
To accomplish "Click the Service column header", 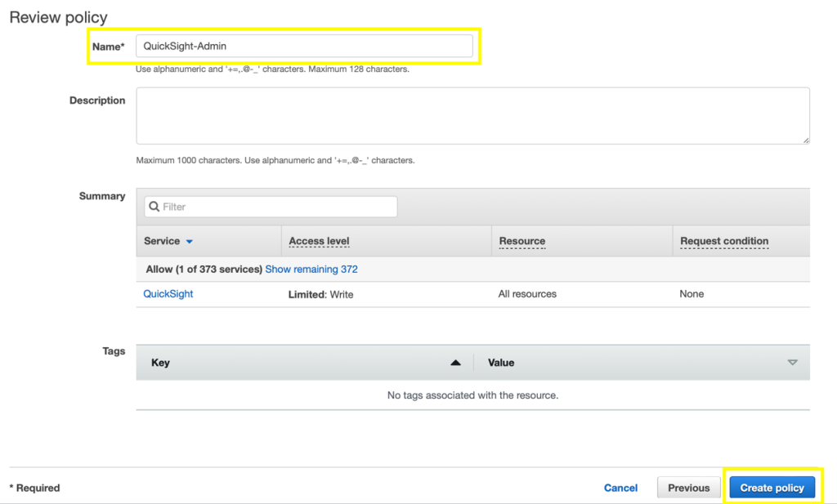I will click(x=162, y=241).
